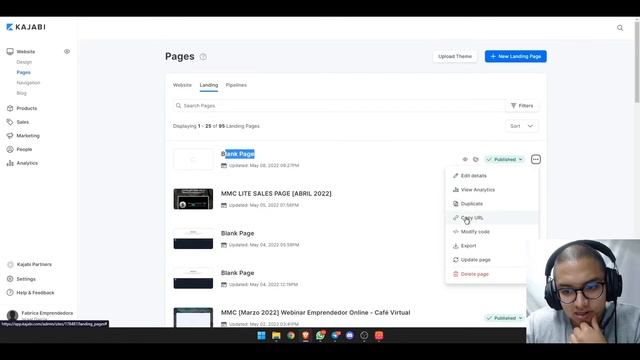The height and width of the screenshot is (360, 640).
Task: Open MMC LITE SALES PAGE [ABRIL 2022]
Action: click(x=276, y=193)
